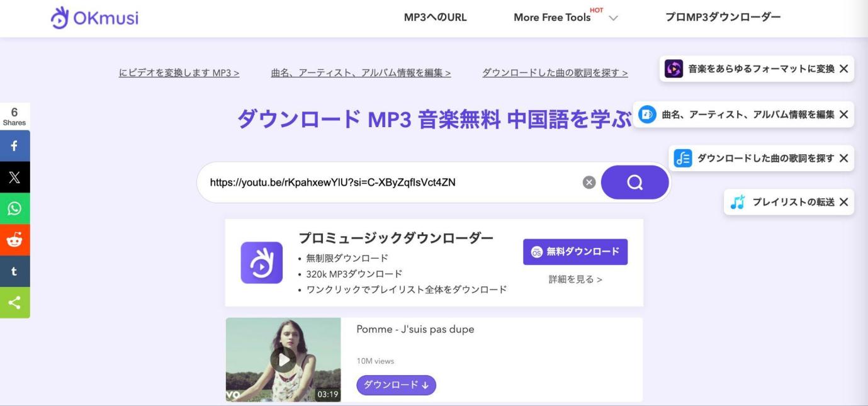
Task: Open the MP3へのURL menu item
Action: click(436, 17)
